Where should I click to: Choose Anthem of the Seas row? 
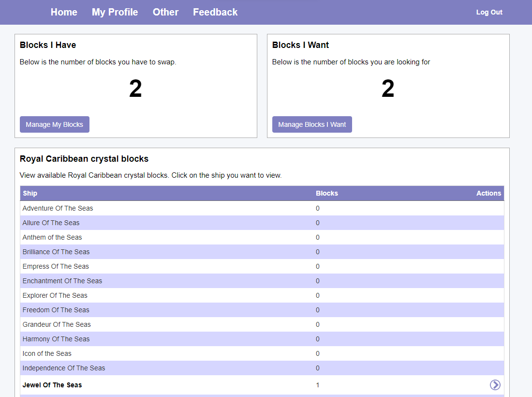52,237
